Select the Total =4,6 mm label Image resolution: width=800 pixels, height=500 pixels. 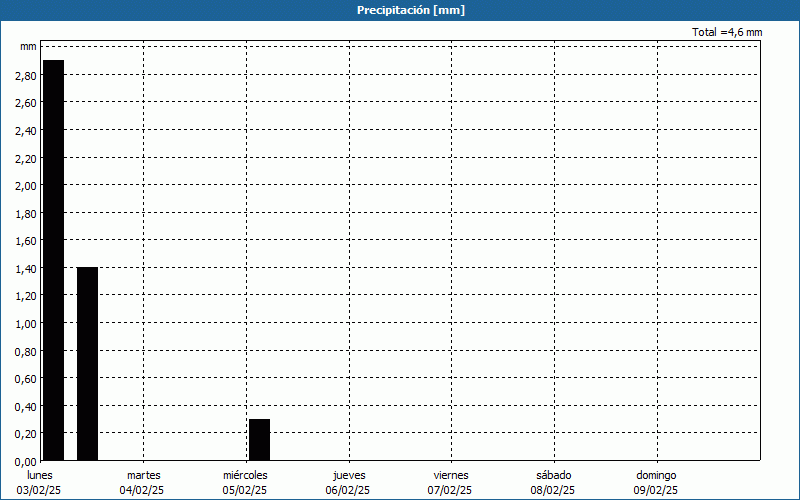click(x=727, y=32)
